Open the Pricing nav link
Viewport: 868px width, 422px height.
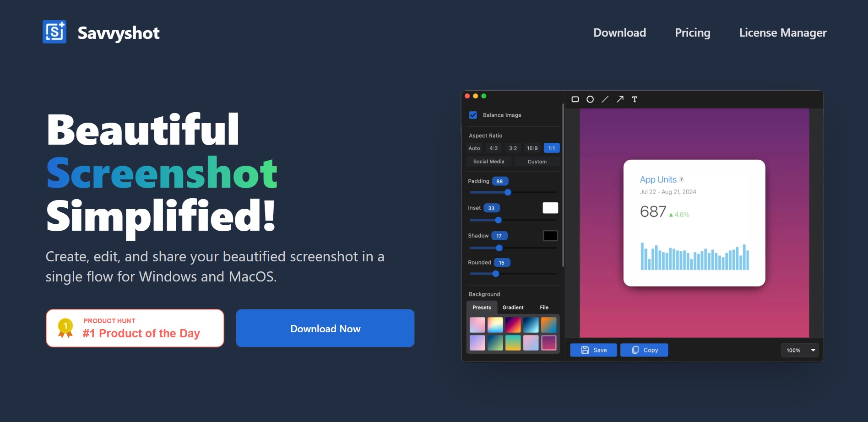coord(692,33)
